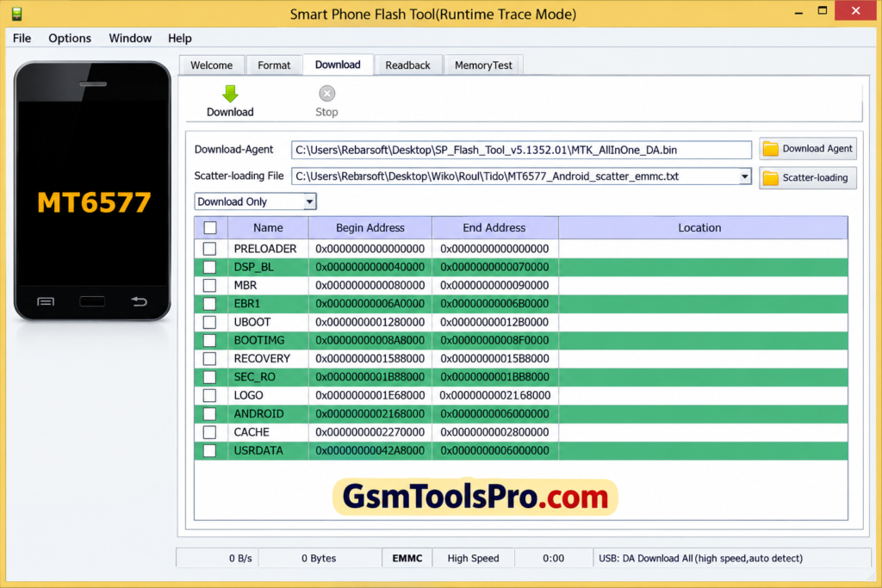Image resolution: width=882 pixels, height=588 pixels.
Task: Click the PRELOADER row name
Action: point(265,249)
